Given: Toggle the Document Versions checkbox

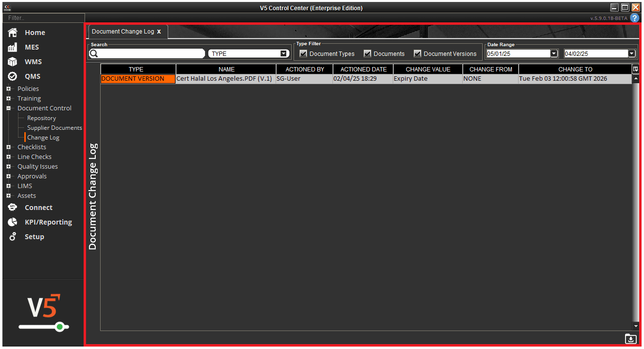Looking at the screenshot, I should pyautogui.click(x=418, y=53).
